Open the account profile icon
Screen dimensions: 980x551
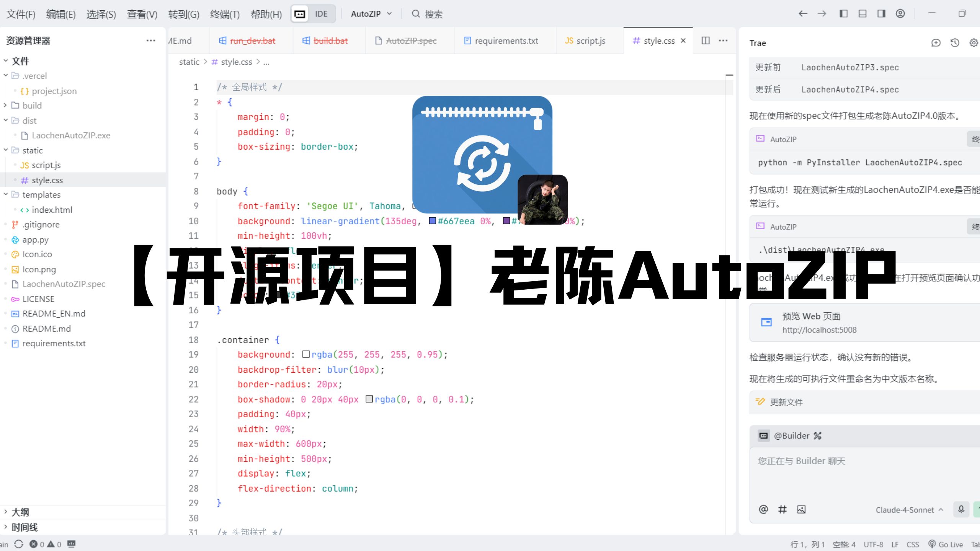tap(900, 14)
